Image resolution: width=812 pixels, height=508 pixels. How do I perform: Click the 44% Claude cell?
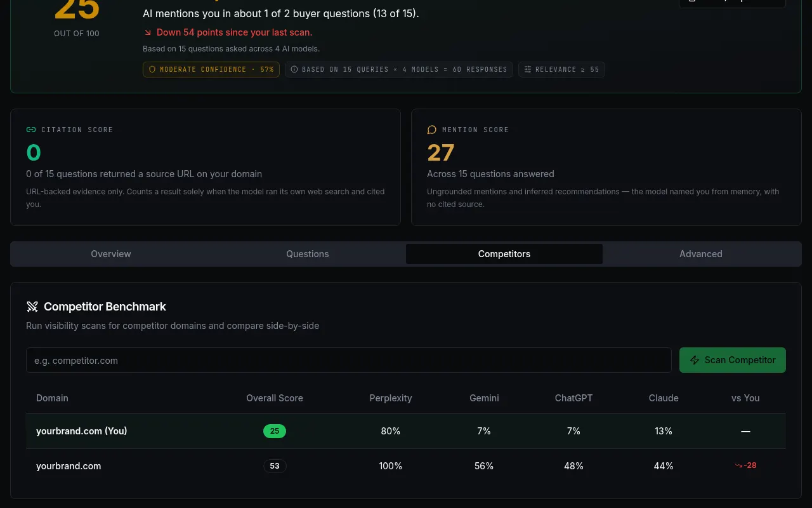pos(664,466)
